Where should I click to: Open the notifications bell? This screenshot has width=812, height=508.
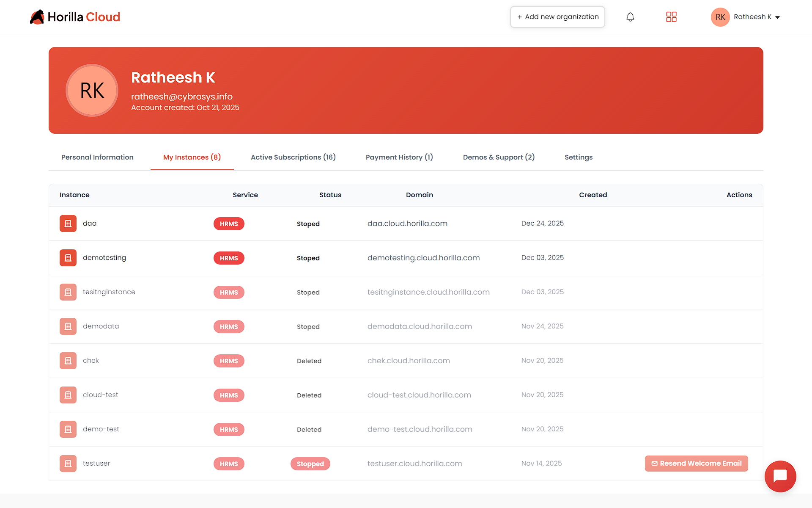630,17
